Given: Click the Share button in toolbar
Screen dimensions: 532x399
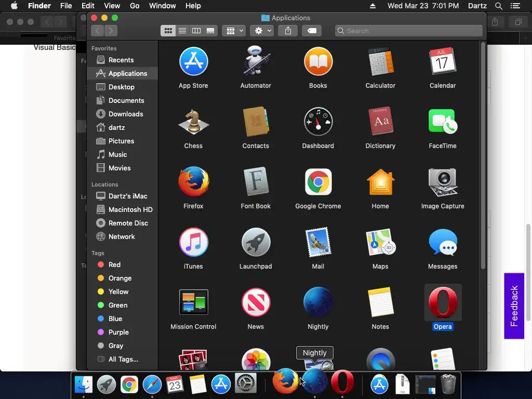Looking at the screenshot, I should pos(288,31).
